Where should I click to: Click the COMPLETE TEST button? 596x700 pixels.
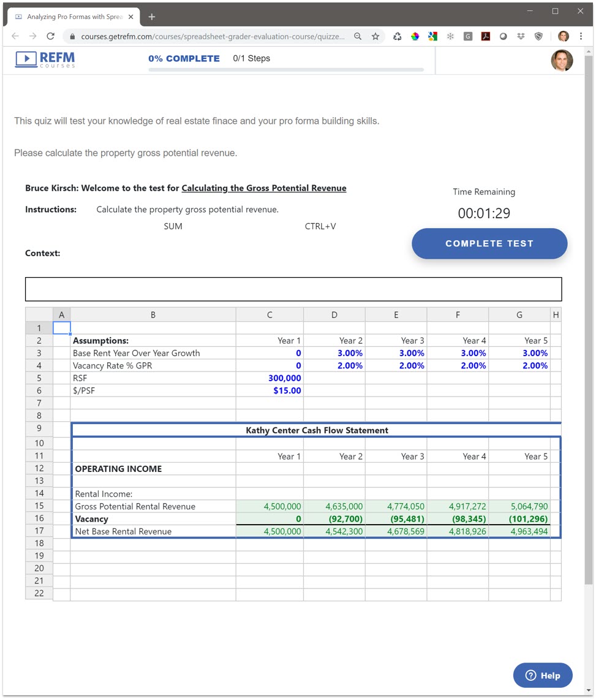click(x=489, y=244)
